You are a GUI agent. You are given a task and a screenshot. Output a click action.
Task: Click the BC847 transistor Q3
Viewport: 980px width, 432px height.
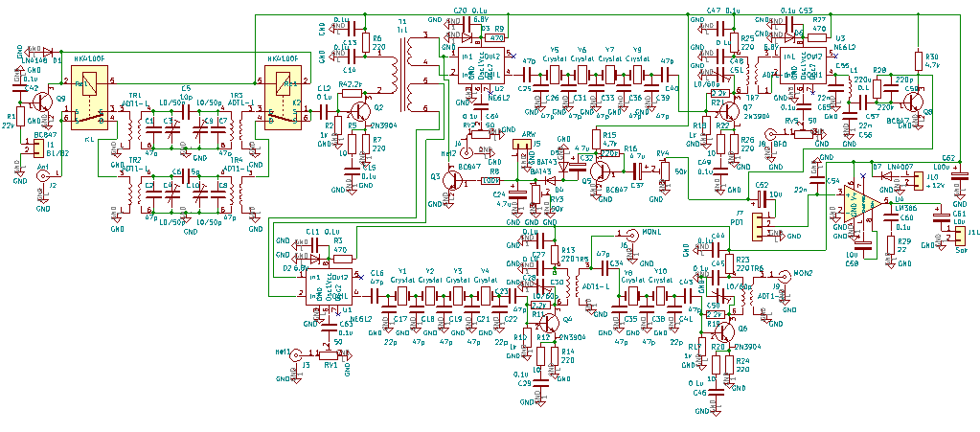pyautogui.click(x=450, y=179)
